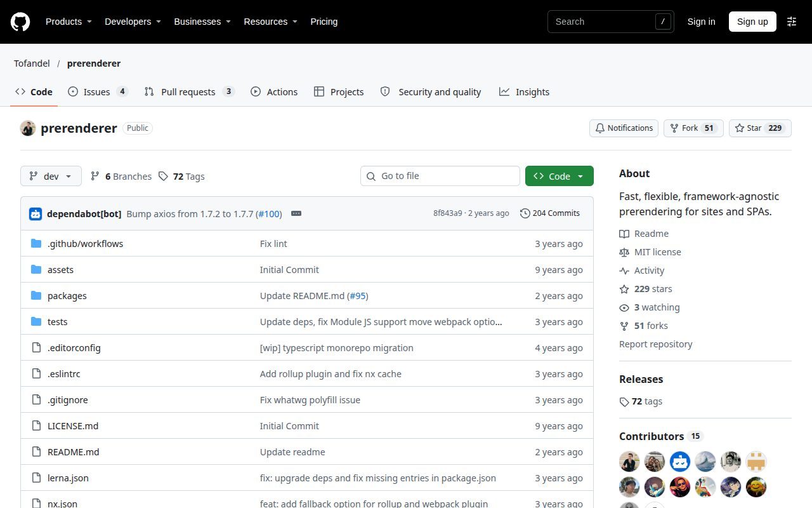Viewport: 812px width, 508px height.
Task: Open the Projects tab
Action: click(x=339, y=92)
